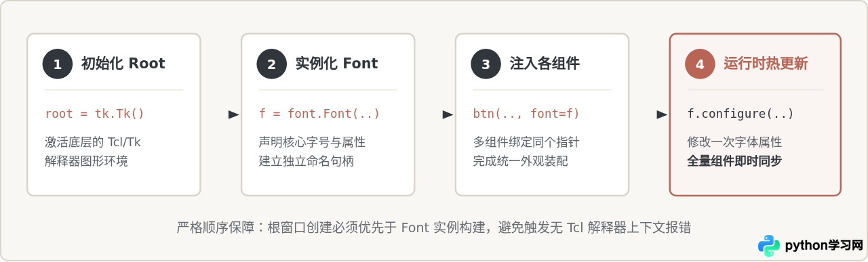Click the line "声明核心字号与属性"
The width and height of the screenshot is (868, 262).
click(x=312, y=142)
